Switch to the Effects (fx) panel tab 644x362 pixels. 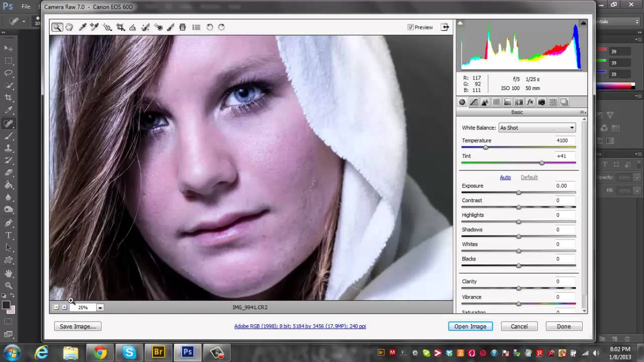(530, 102)
